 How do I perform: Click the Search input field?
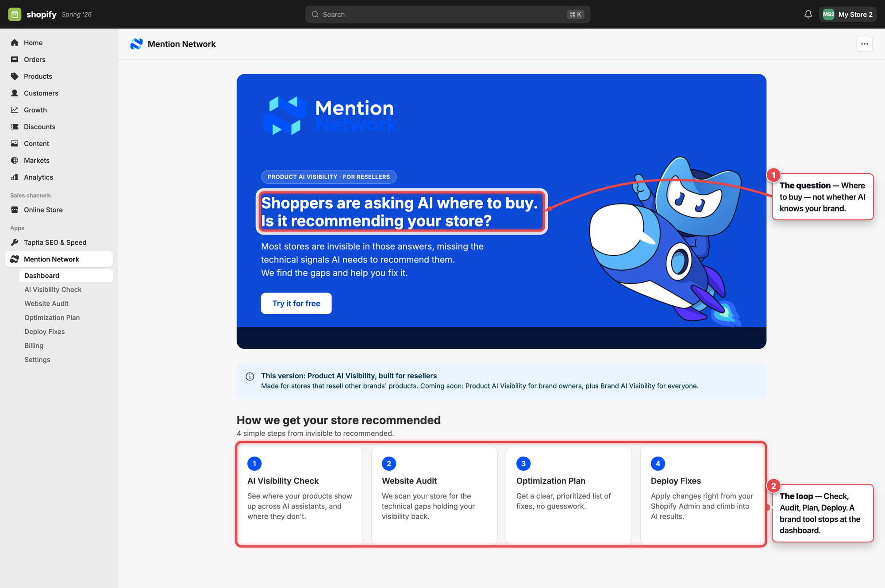(447, 14)
